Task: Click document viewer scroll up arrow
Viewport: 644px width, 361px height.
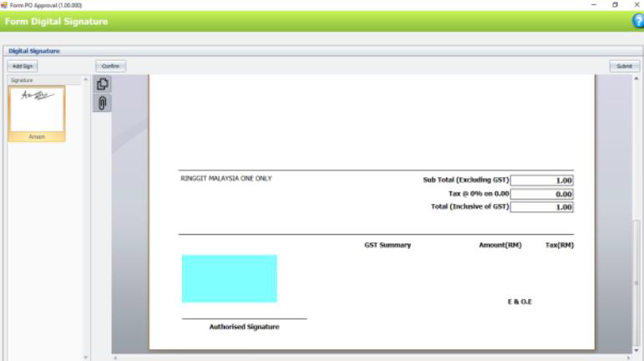Action: 636,79
